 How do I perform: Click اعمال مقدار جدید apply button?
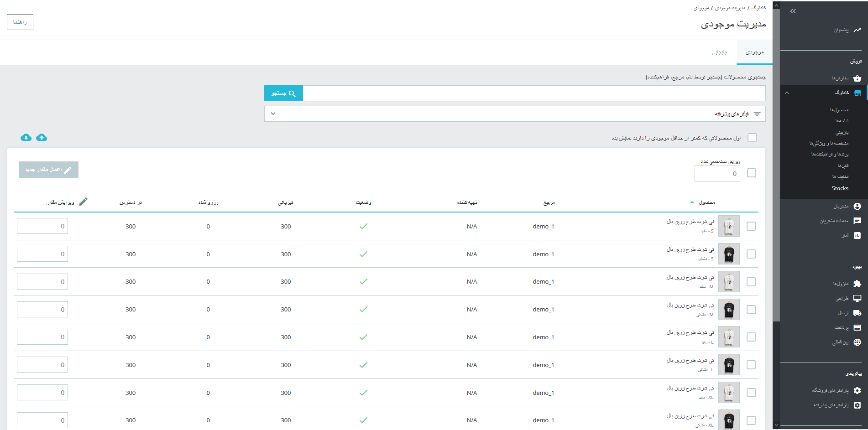click(48, 170)
